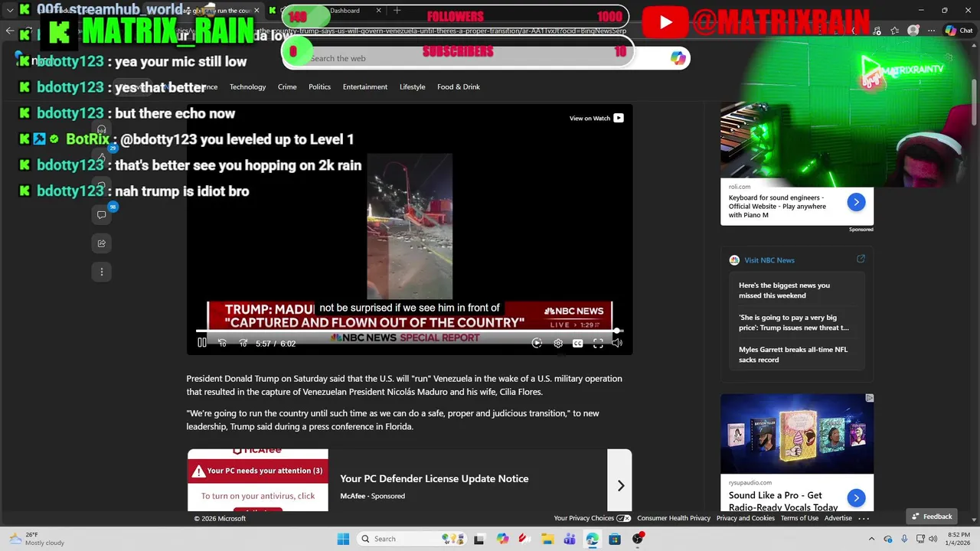This screenshot has width=980, height=551.
Task: Skip the video forward 10 seconds
Action: [243, 344]
